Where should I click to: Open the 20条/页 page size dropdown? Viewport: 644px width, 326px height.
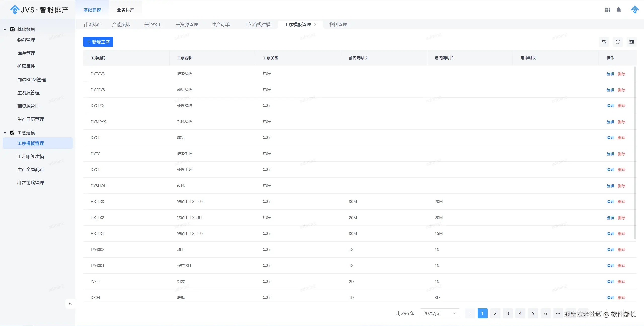coord(439,313)
